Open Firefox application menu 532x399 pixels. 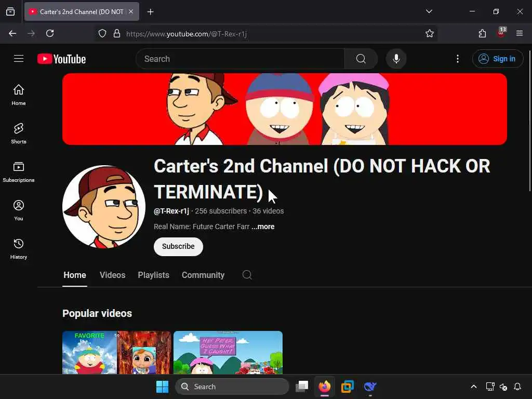point(520,33)
